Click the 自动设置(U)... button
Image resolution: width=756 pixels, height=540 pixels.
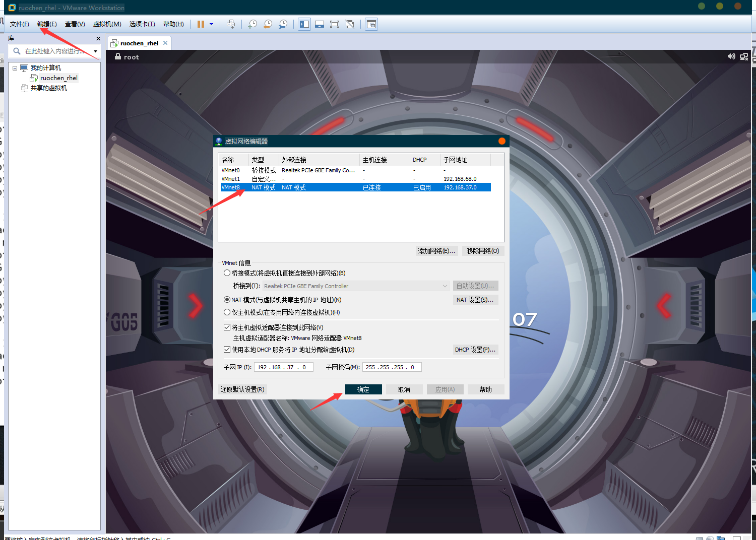(475, 286)
